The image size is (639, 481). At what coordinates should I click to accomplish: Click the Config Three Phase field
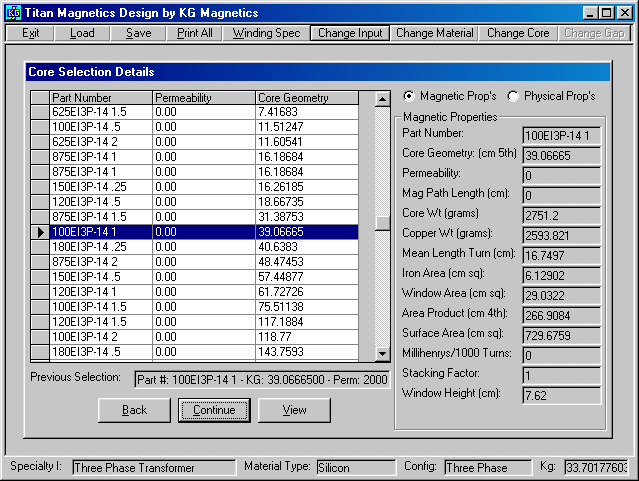(488, 468)
